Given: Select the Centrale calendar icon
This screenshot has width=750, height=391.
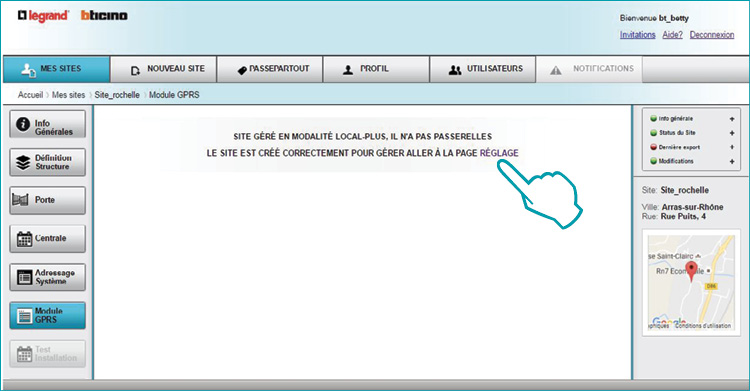Looking at the screenshot, I should click(24, 238).
